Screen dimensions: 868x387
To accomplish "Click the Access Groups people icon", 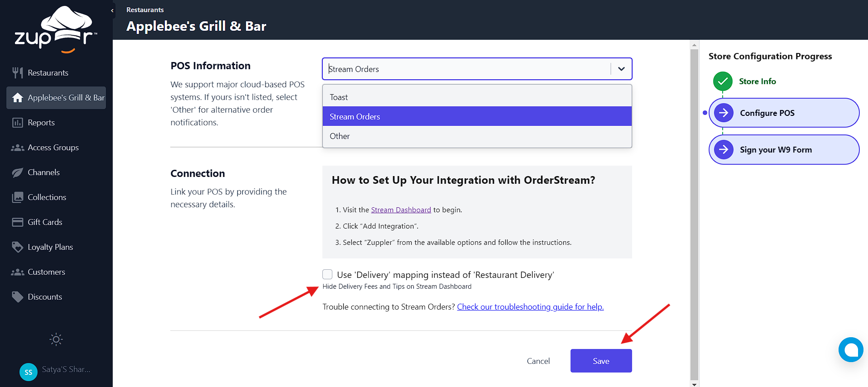I will pos(18,148).
